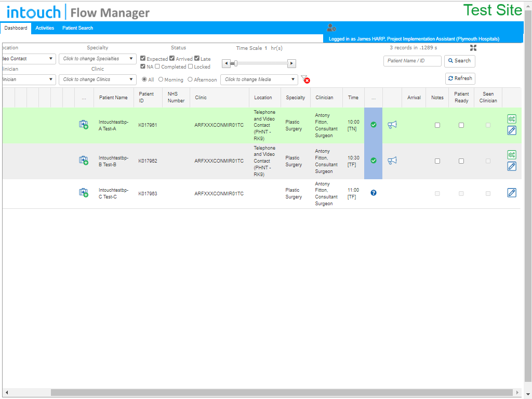532x399 pixels.
Task: Open the Location dropdown showing Contact
Action: click(x=29, y=59)
